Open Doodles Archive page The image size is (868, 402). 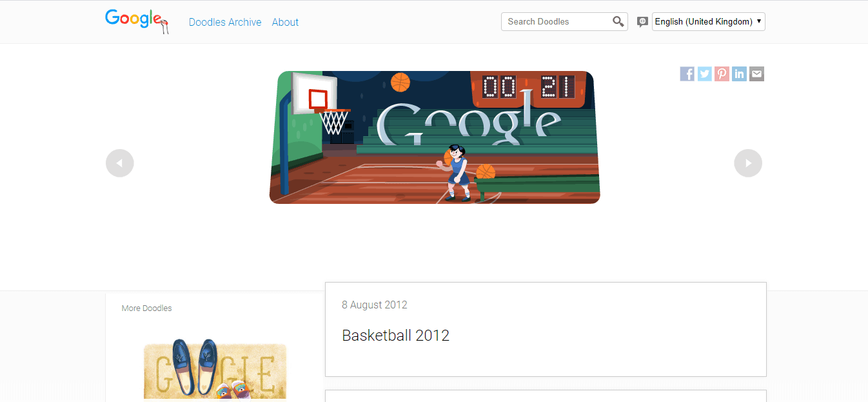tap(225, 22)
